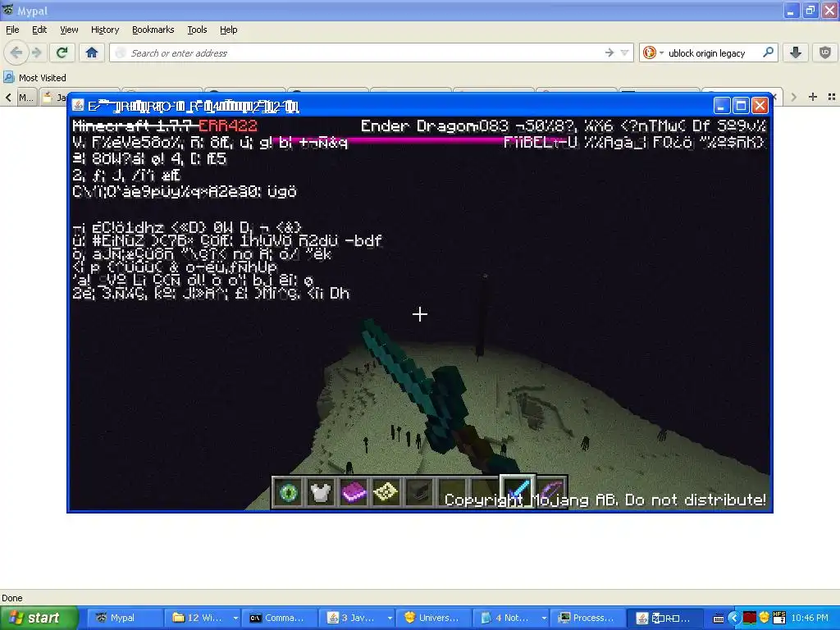Open the Windows start menu

pos(37,618)
